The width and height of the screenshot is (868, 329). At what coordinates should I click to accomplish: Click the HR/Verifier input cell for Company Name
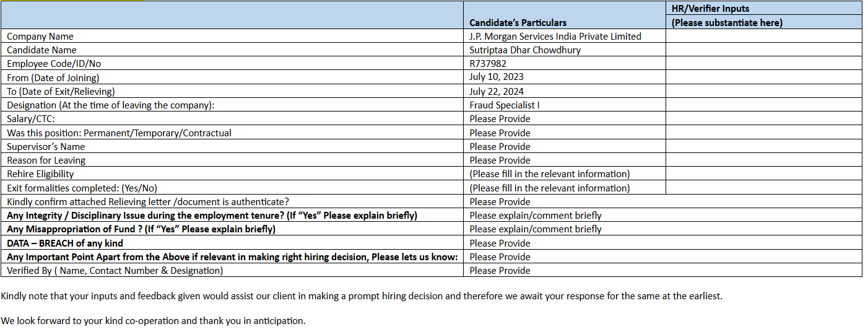point(763,36)
